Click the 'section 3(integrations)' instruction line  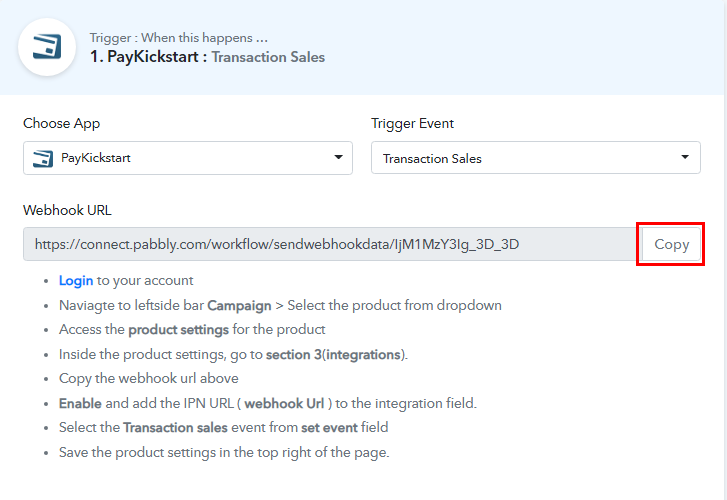(x=233, y=354)
